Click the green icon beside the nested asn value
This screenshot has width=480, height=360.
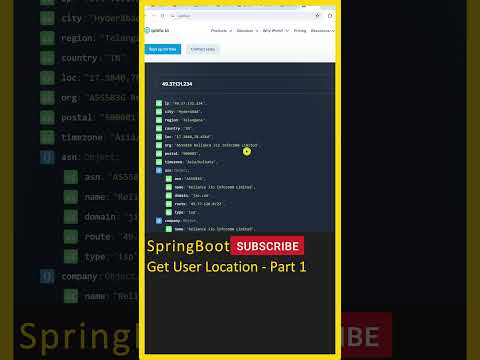coord(169,179)
